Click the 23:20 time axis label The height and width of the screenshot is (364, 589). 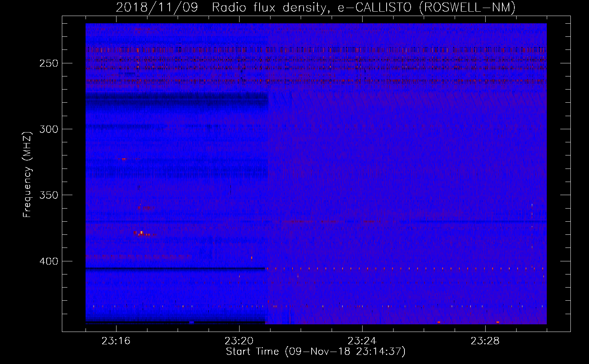(239, 341)
